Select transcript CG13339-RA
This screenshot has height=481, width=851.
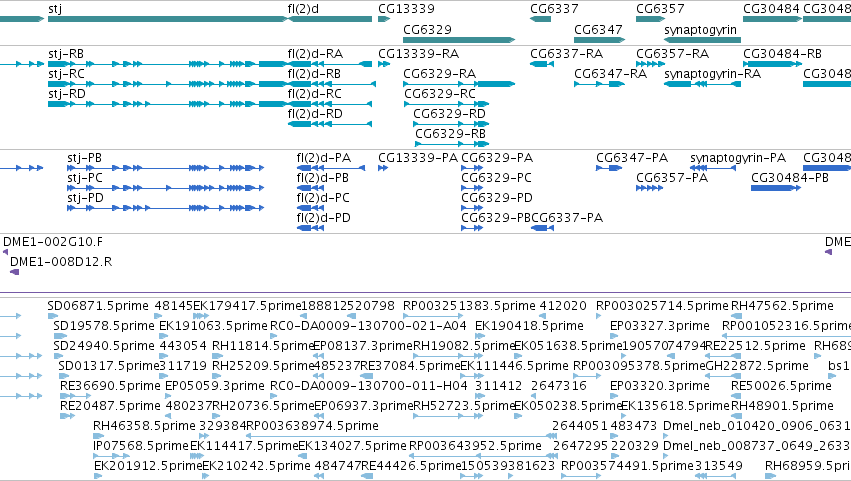pyautogui.click(x=418, y=54)
